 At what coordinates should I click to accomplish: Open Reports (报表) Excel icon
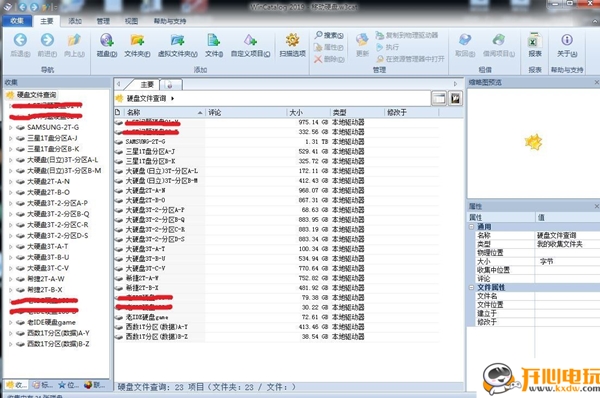tap(535, 40)
